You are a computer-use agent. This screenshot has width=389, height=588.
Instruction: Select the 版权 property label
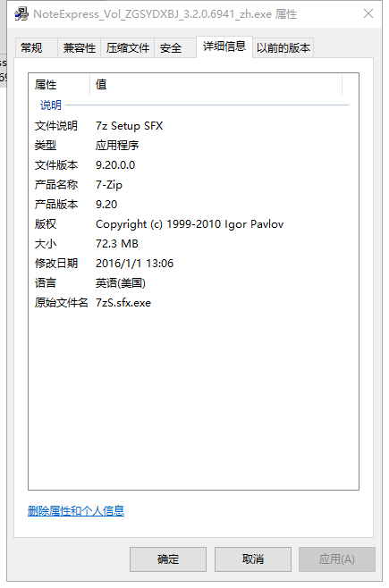pyautogui.click(x=46, y=224)
